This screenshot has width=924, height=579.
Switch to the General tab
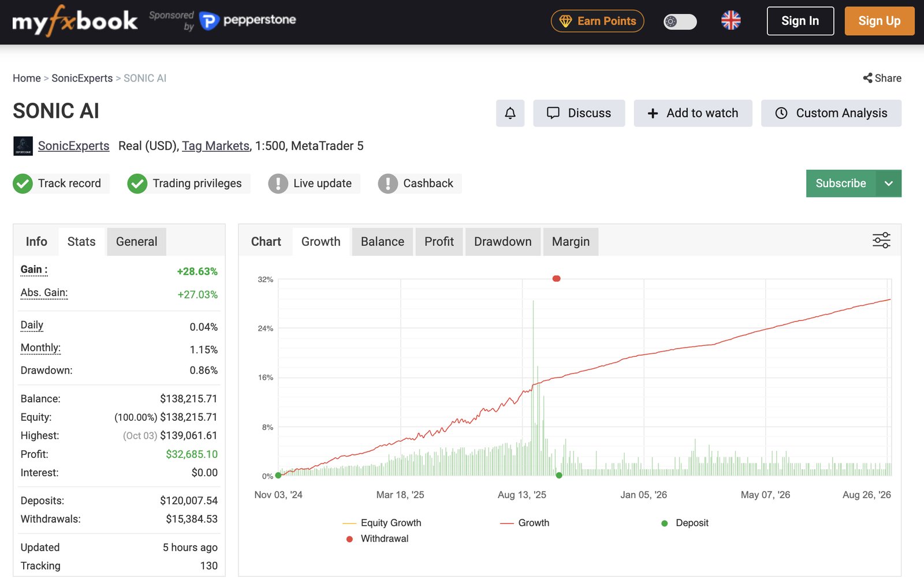[x=136, y=242]
